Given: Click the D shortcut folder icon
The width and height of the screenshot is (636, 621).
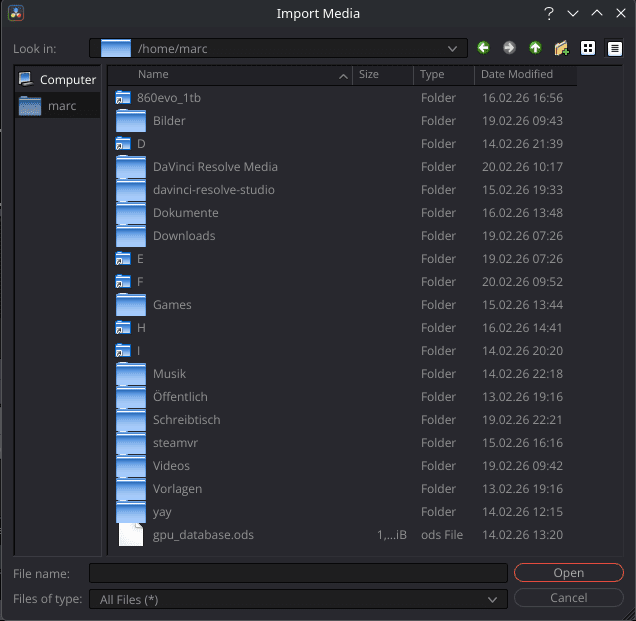Looking at the screenshot, I should [123, 144].
